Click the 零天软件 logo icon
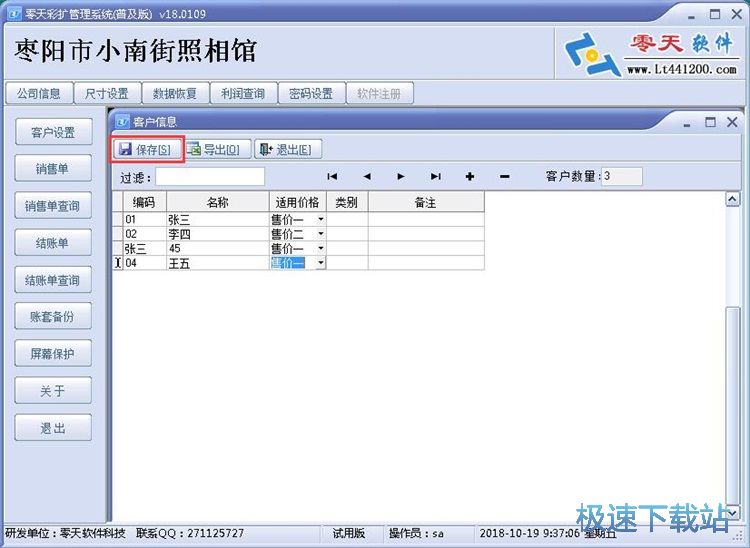The image size is (750, 548). point(592,54)
